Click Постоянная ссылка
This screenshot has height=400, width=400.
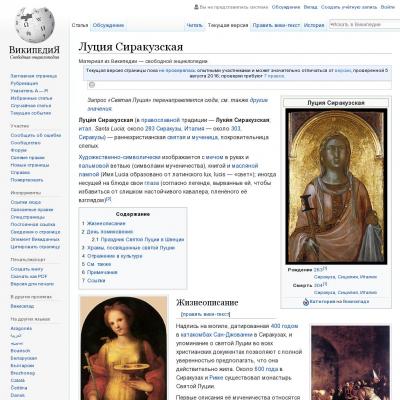point(33,224)
